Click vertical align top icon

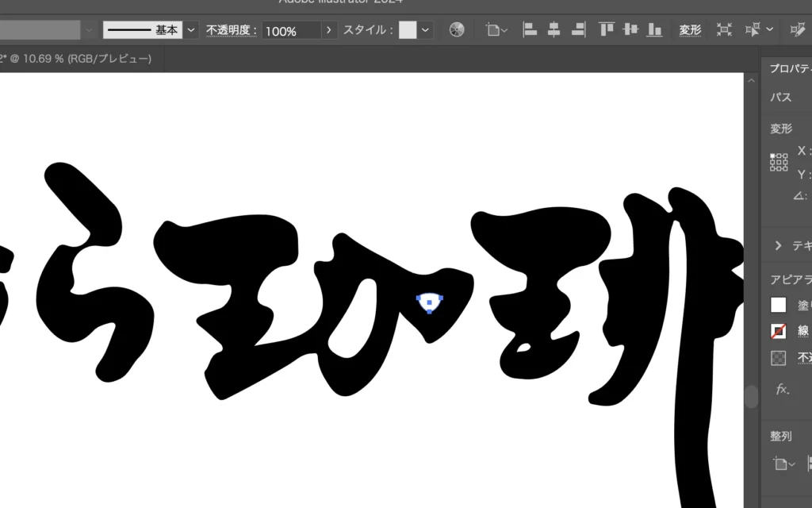coord(607,30)
